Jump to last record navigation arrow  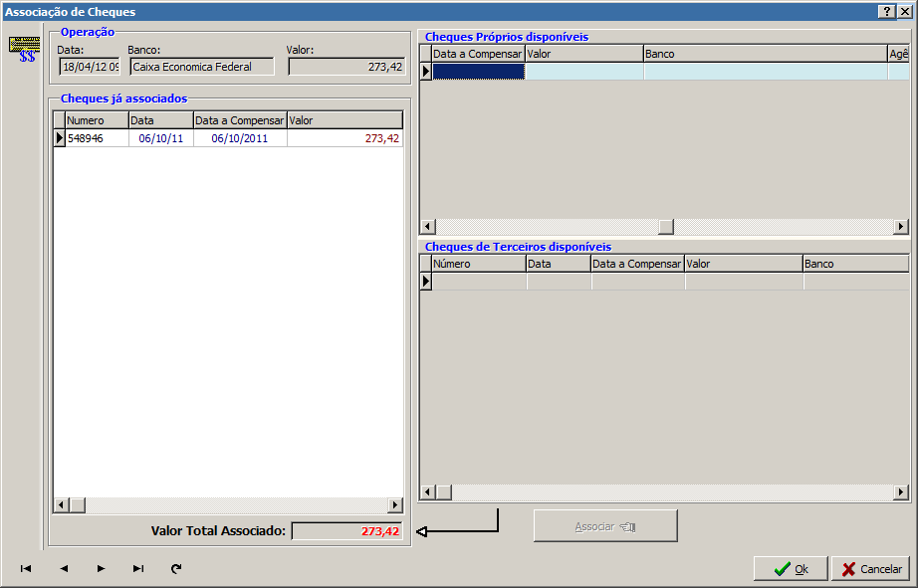coord(138,569)
